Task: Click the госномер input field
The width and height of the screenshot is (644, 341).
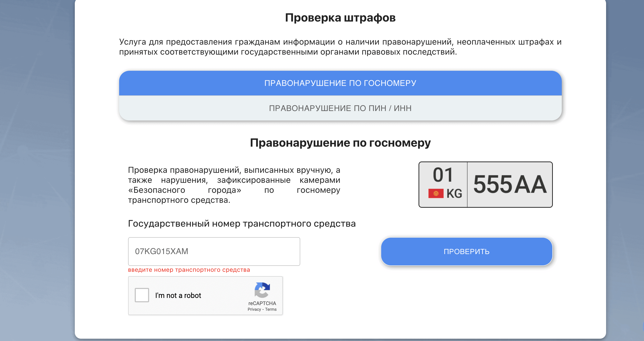Action: (x=215, y=251)
